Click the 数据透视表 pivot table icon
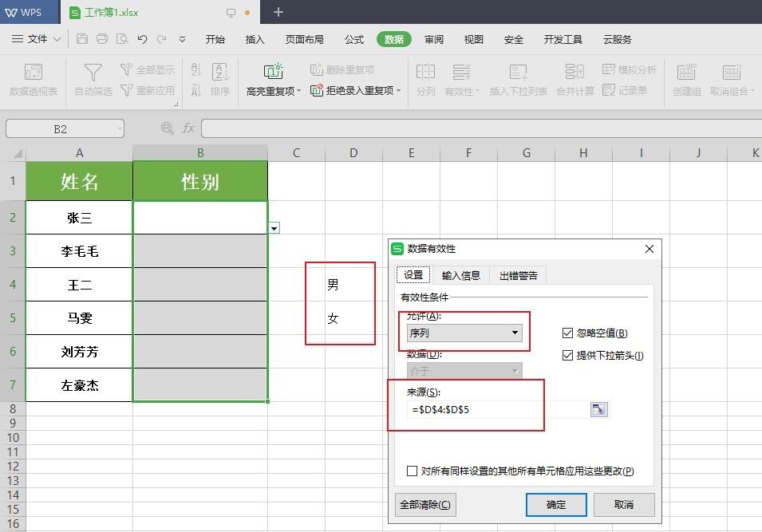762x532 pixels. click(x=34, y=73)
